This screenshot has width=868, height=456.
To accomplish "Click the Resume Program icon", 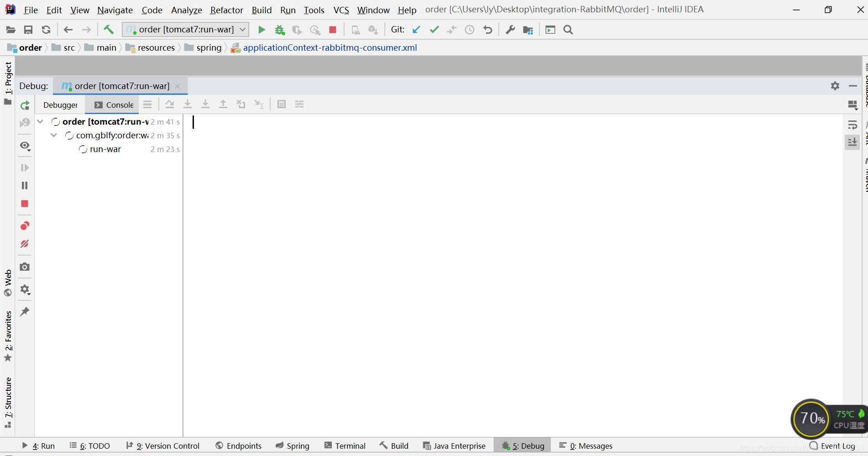I will tap(25, 168).
